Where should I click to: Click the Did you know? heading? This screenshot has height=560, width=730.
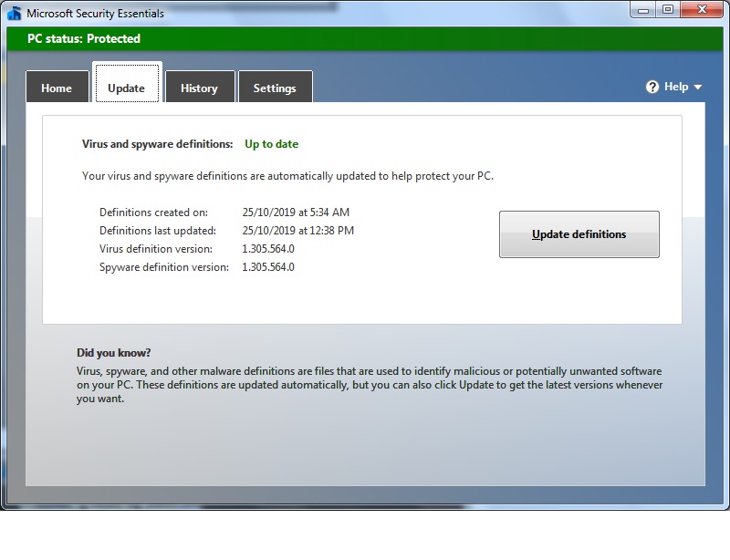click(113, 353)
